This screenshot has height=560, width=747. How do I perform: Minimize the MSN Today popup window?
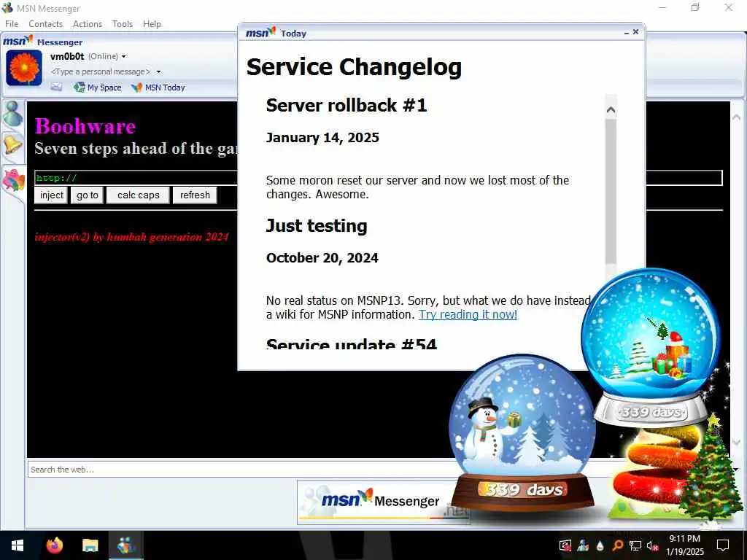point(627,33)
